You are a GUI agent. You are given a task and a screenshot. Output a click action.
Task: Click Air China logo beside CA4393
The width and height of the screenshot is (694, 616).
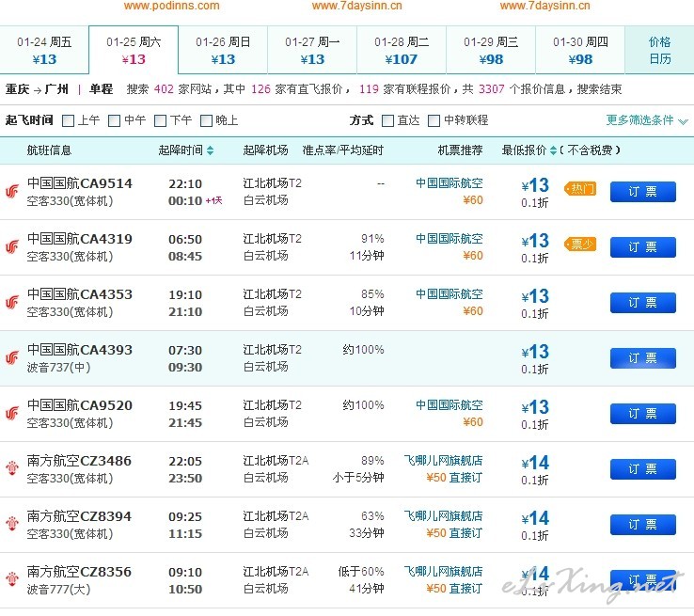click(12, 357)
